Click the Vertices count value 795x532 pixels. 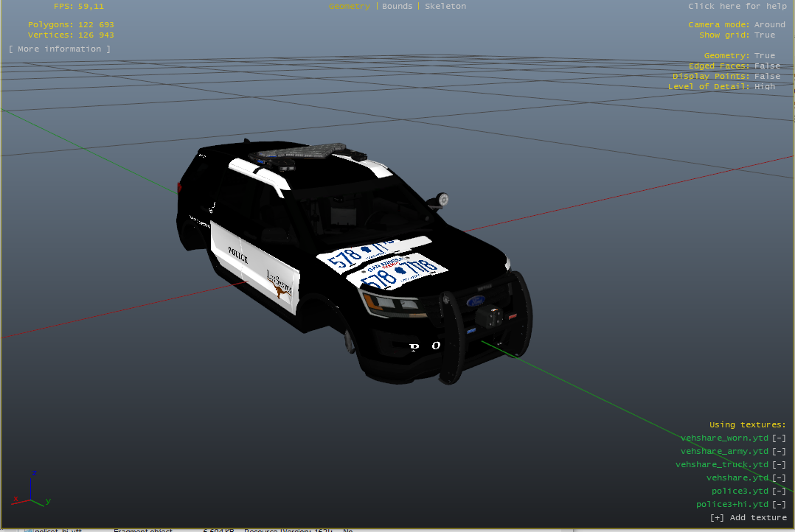click(96, 35)
